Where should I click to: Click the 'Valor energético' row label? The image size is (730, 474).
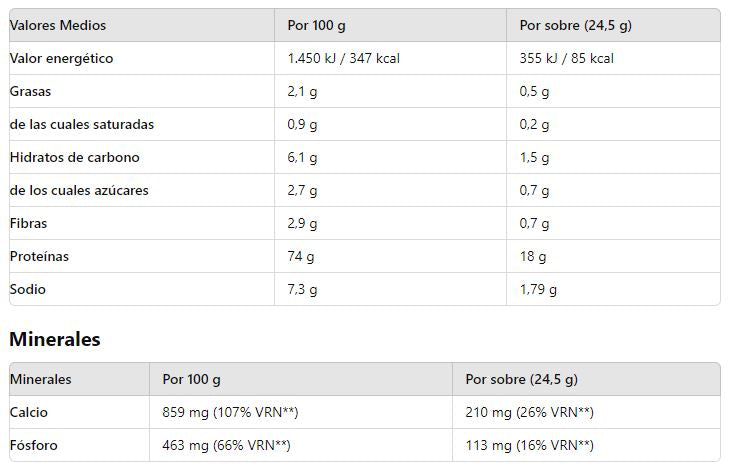point(61,58)
